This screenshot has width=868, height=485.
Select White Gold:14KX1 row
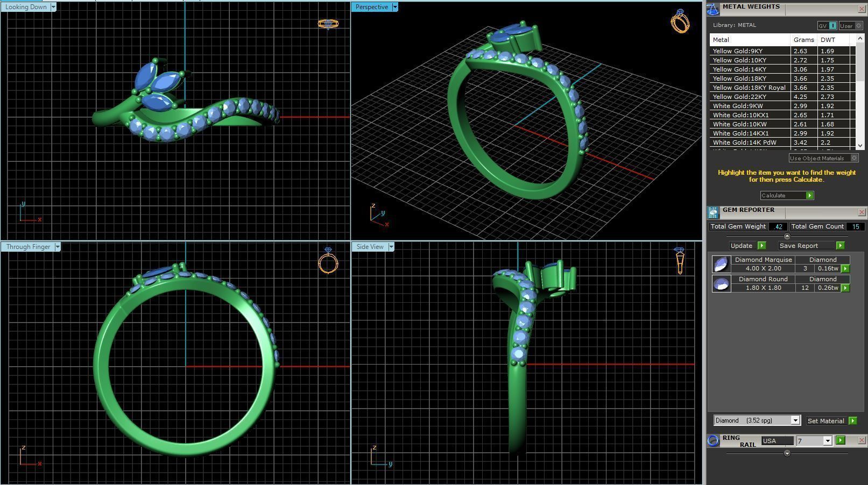point(782,133)
